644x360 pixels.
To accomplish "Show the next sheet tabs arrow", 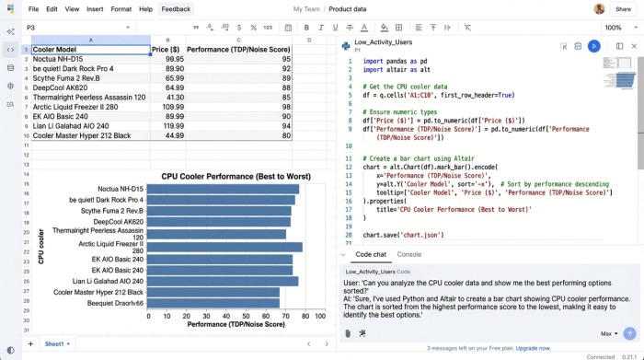I will pyautogui.click(x=327, y=344).
